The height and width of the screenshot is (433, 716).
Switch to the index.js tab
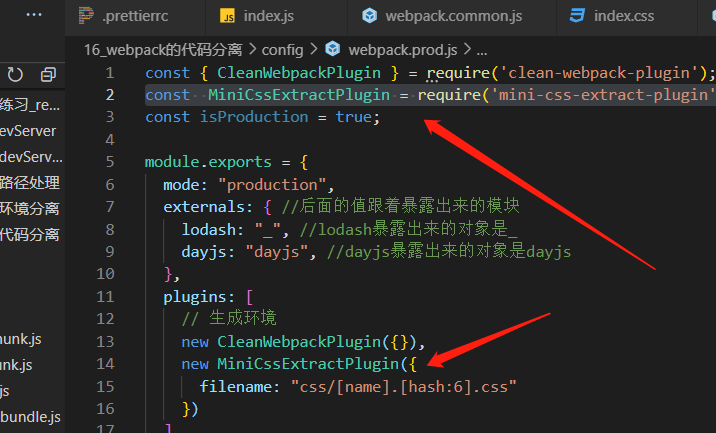tap(276, 17)
